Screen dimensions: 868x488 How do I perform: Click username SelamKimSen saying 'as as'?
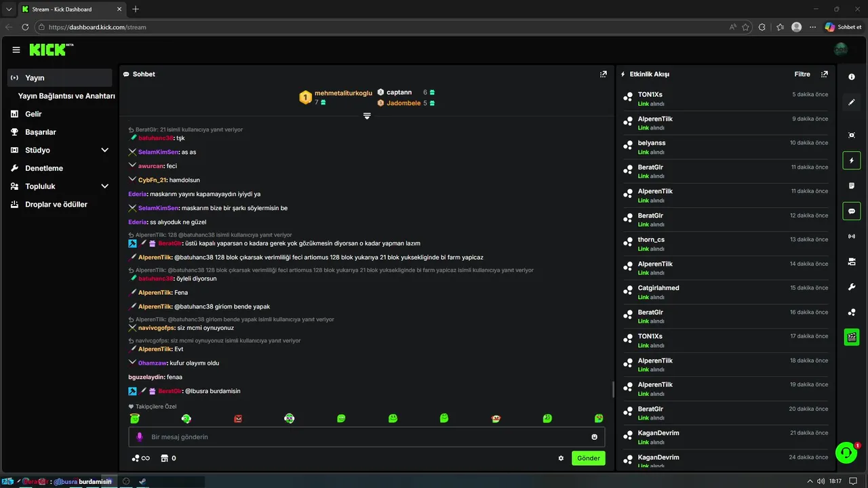(159, 152)
